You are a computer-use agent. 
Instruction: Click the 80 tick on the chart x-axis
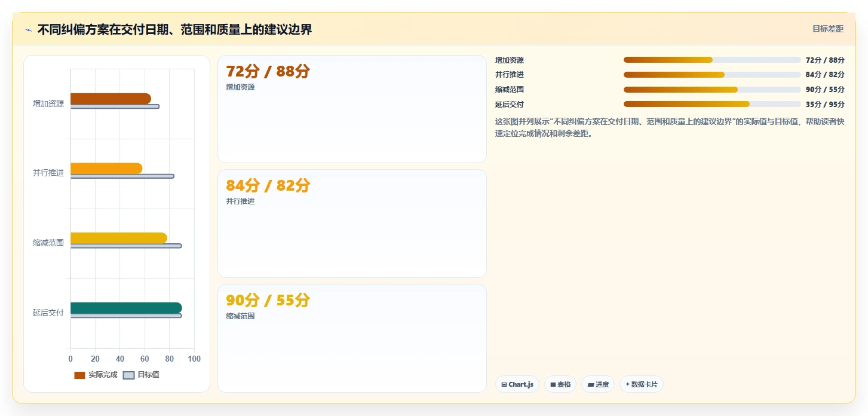[170, 359]
